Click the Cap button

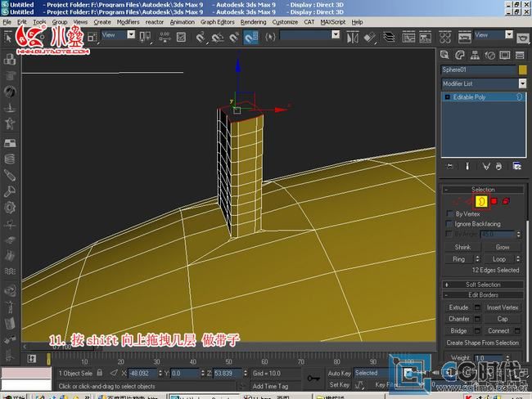503,319
